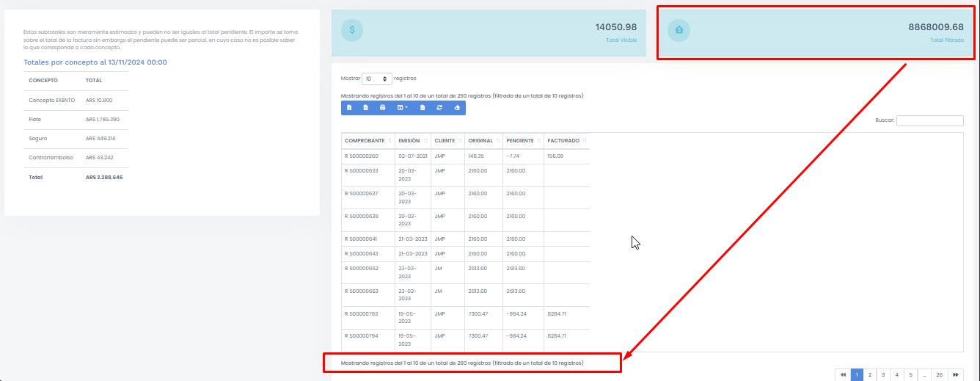
Task: Click the file export icon just left of print
Action: pos(366,108)
